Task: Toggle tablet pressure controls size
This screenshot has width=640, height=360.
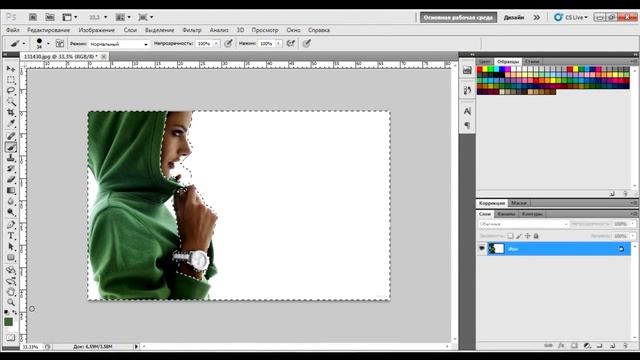Action: 307,43
